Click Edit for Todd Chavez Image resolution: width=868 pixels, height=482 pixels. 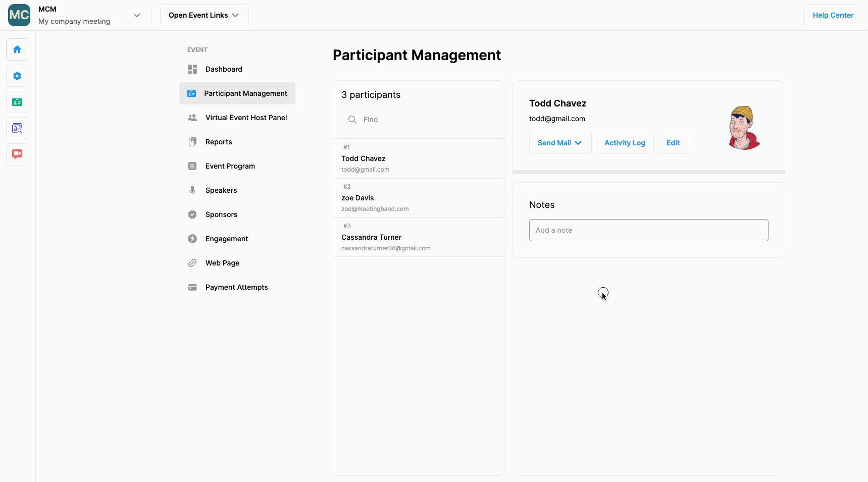coord(673,143)
